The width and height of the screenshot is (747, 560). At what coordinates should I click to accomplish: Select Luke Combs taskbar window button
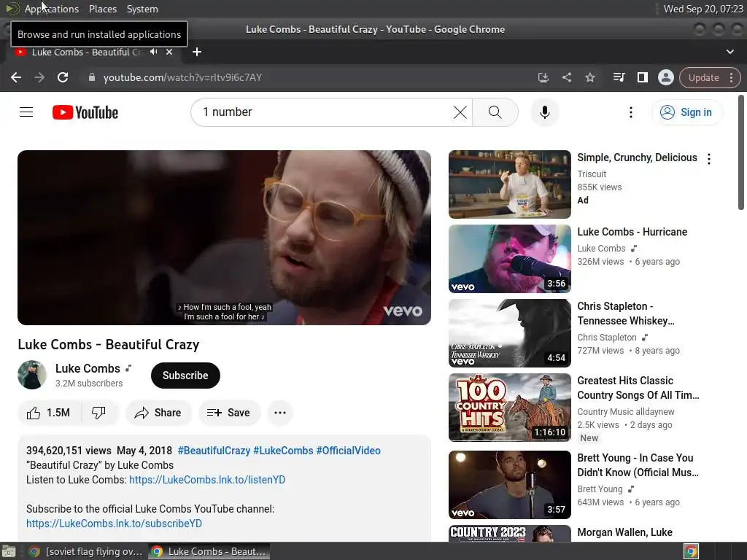point(209,551)
